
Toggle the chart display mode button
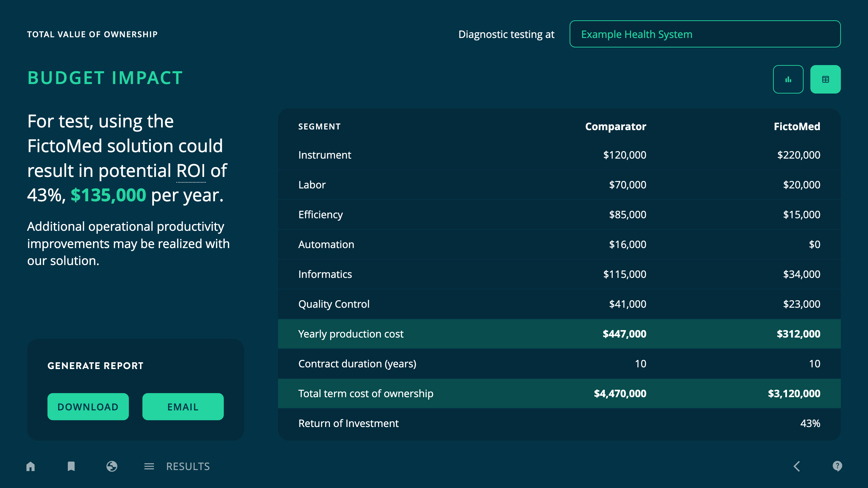point(788,79)
